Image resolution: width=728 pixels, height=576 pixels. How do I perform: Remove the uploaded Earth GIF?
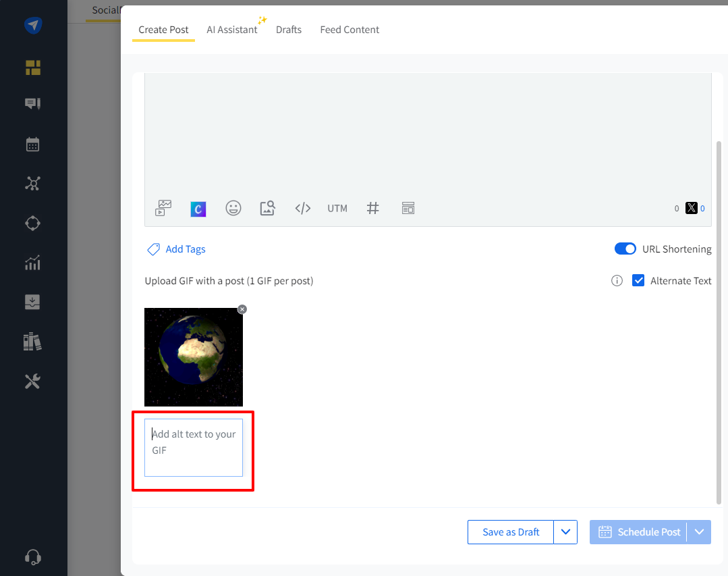(242, 309)
